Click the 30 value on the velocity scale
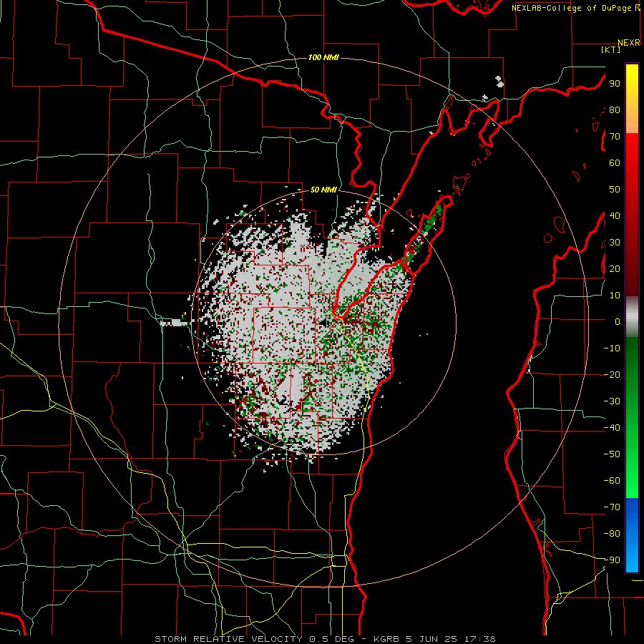This screenshot has width=644, height=644. [x=615, y=243]
